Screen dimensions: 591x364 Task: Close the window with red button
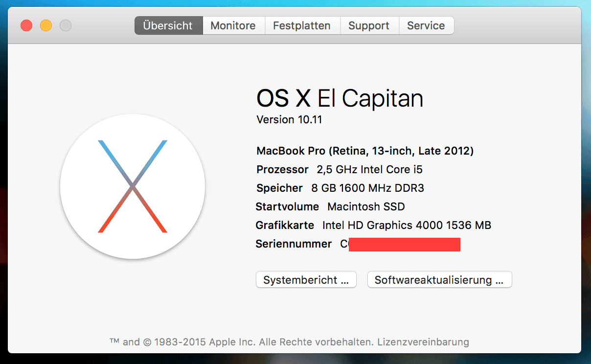point(26,25)
